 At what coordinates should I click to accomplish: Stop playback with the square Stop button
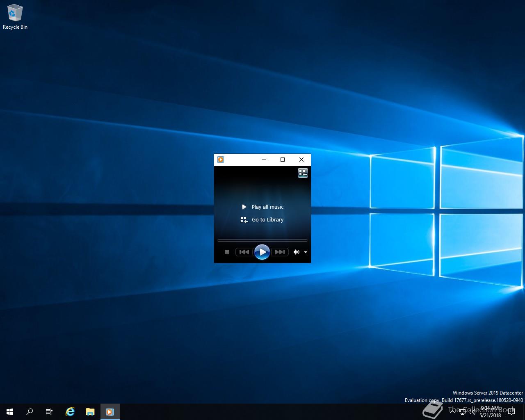227,252
